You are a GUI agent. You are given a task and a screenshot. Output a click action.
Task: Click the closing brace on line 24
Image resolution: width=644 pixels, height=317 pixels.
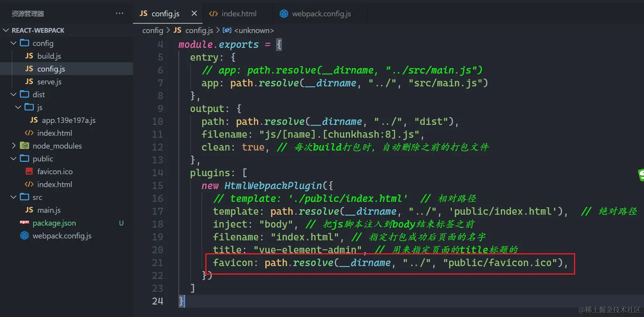pos(181,301)
